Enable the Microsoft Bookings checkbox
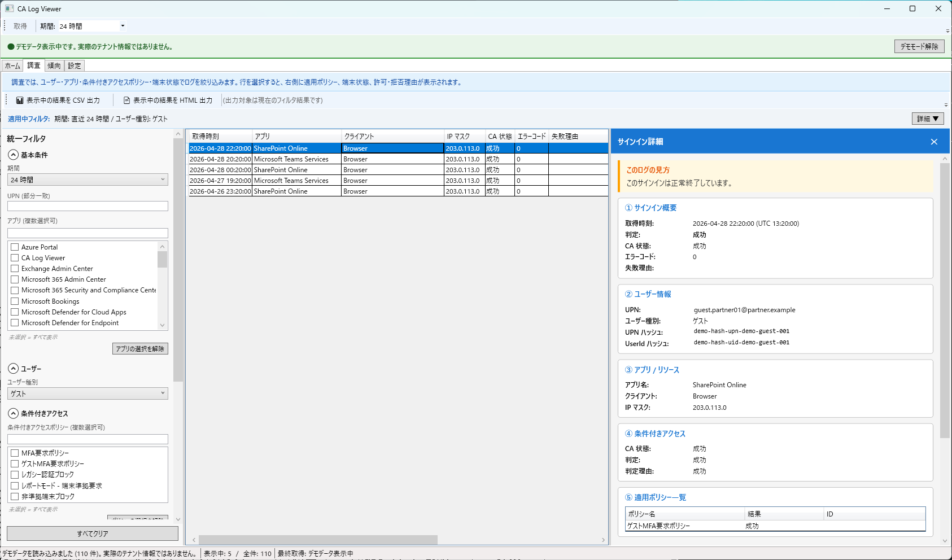Image resolution: width=952 pixels, height=560 pixels. coord(15,301)
